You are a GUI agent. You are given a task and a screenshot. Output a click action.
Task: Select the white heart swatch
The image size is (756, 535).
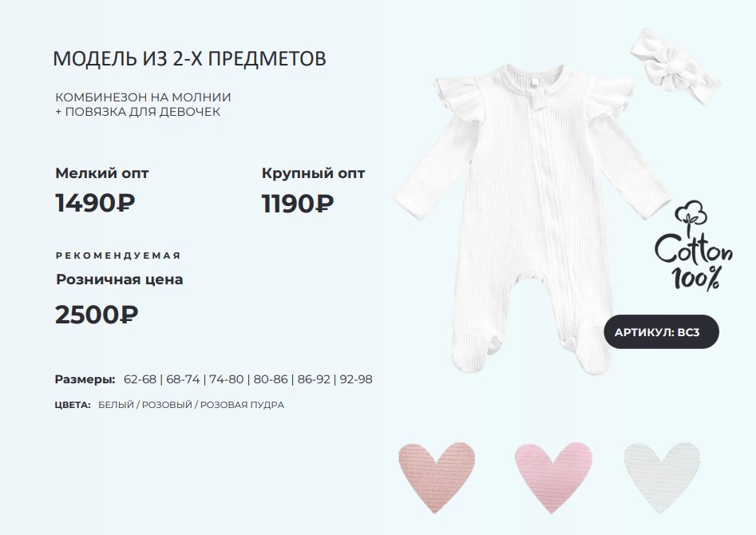(660, 476)
